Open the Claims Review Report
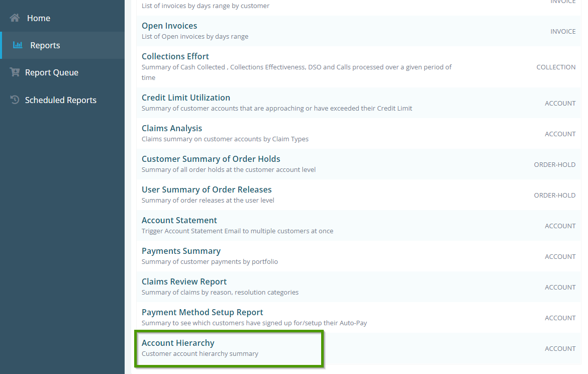Image resolution: width=588 pixels, height=374 pixels. pyautogui.click(x=184, y=282)
